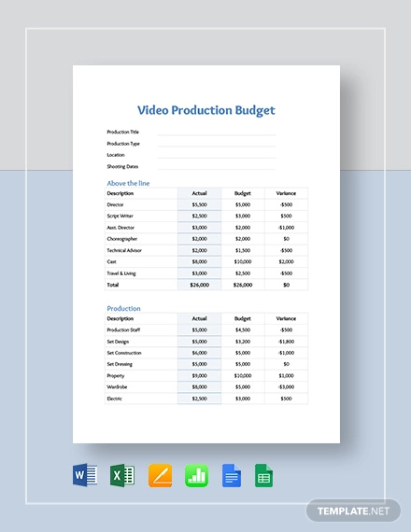This screenshot has width=411, height=532.
Task: Choose the Google Docs format icon
Action: pyautogui.click(x=232, y=476)
